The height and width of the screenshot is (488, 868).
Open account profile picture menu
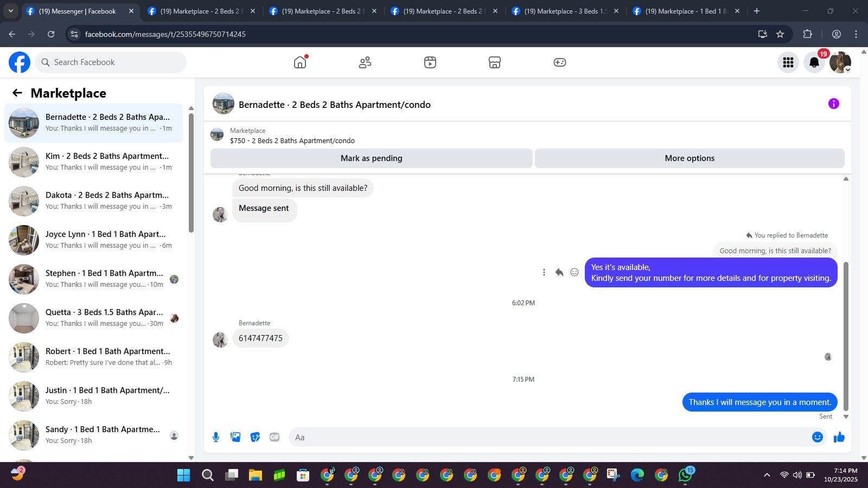pyautogui.click(x=840, y=62)
